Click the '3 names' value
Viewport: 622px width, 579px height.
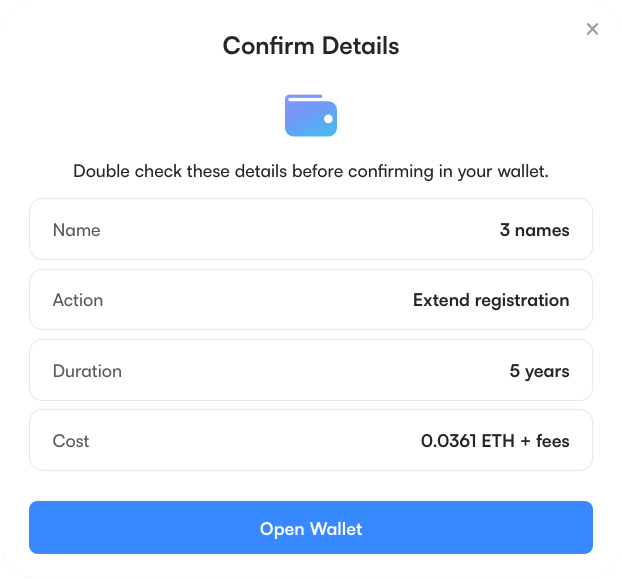pos(534,230)
